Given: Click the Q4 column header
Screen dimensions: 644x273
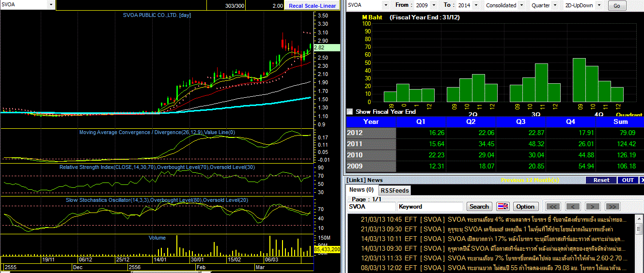Looking at the screenshot, I should click(x=570, y=122).
